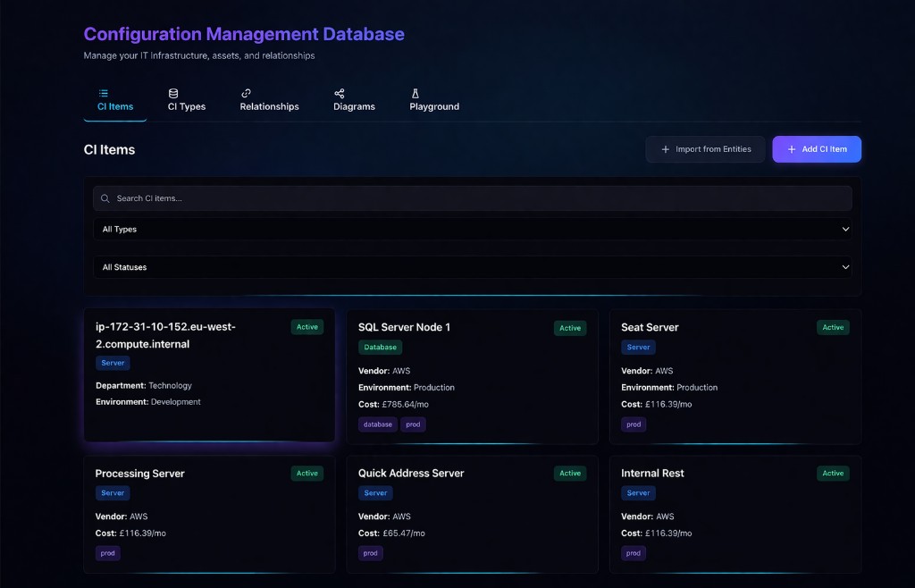Viewport: 915px width, 588px height.
Task: Click the cost £65.47/mo value
Action: pyautogui.click(x=404, y=533)
